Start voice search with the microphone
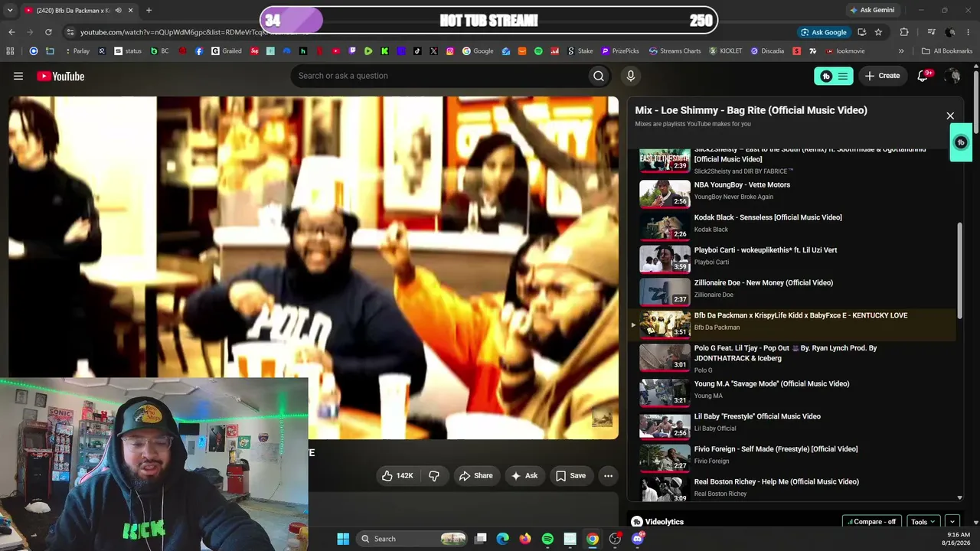Screen dimensions: 980x551 click(631, 76)
